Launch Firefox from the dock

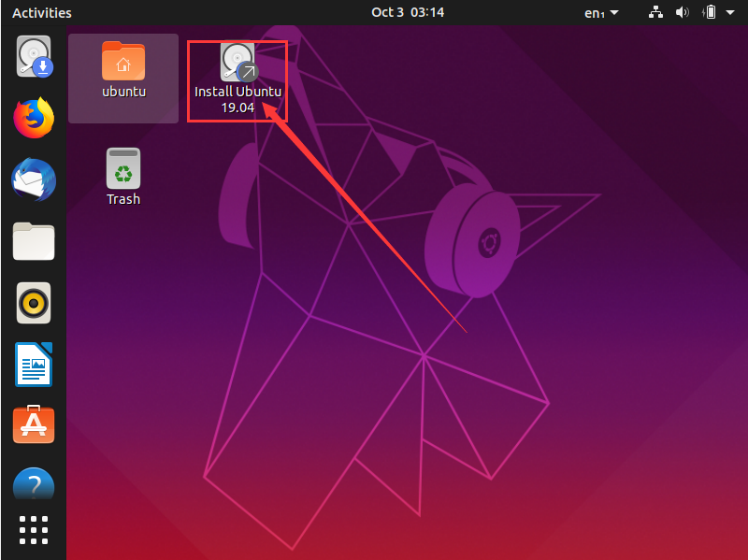coord(34,119)
